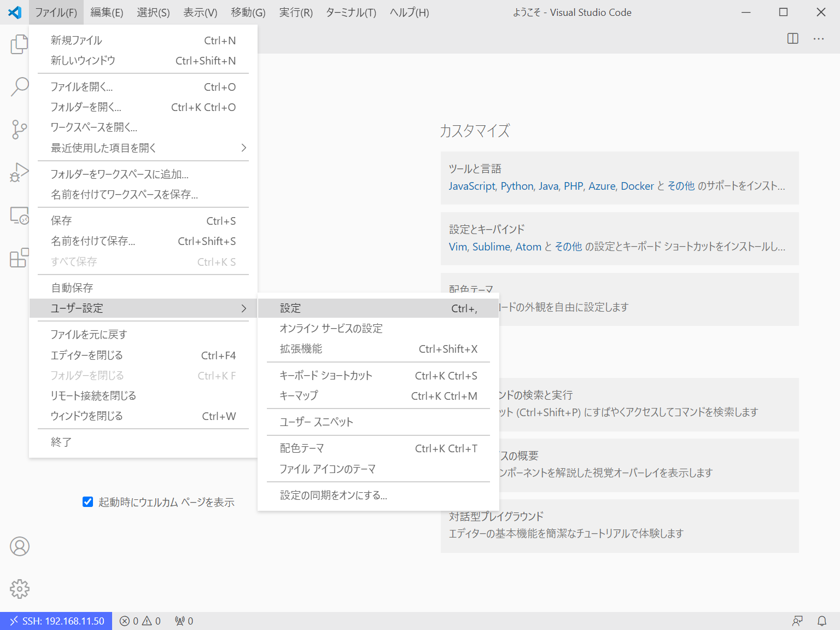Choose ファイルを開く... menu item
This screenshot has width=840, height=630.
pyautogui.click(x=143, y=86)
